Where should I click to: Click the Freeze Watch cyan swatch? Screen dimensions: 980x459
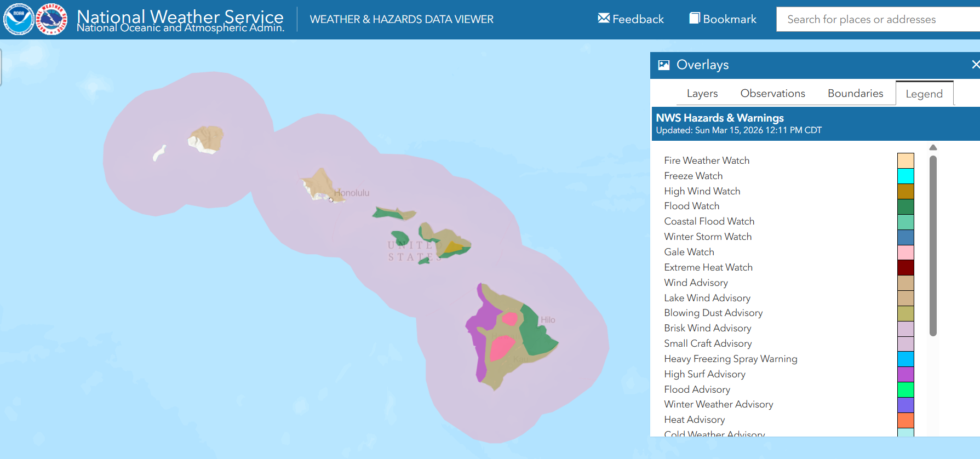pos(906,176)
